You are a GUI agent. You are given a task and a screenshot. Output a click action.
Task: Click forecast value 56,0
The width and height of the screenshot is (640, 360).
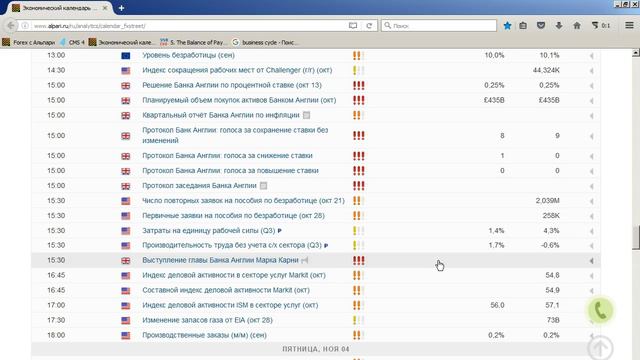tap(497, 305)
